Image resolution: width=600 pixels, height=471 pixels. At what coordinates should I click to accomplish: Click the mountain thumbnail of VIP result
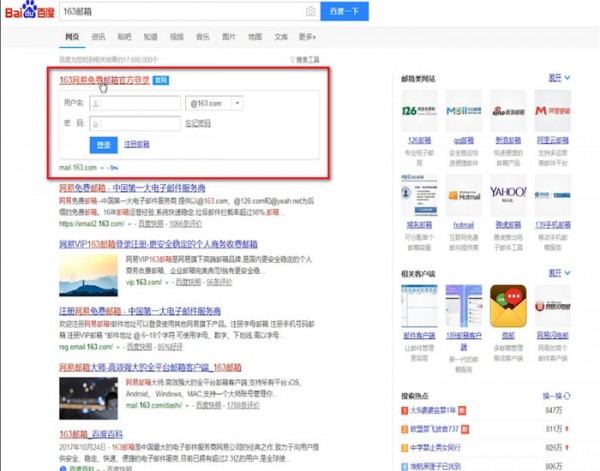[x=88, y=275]
